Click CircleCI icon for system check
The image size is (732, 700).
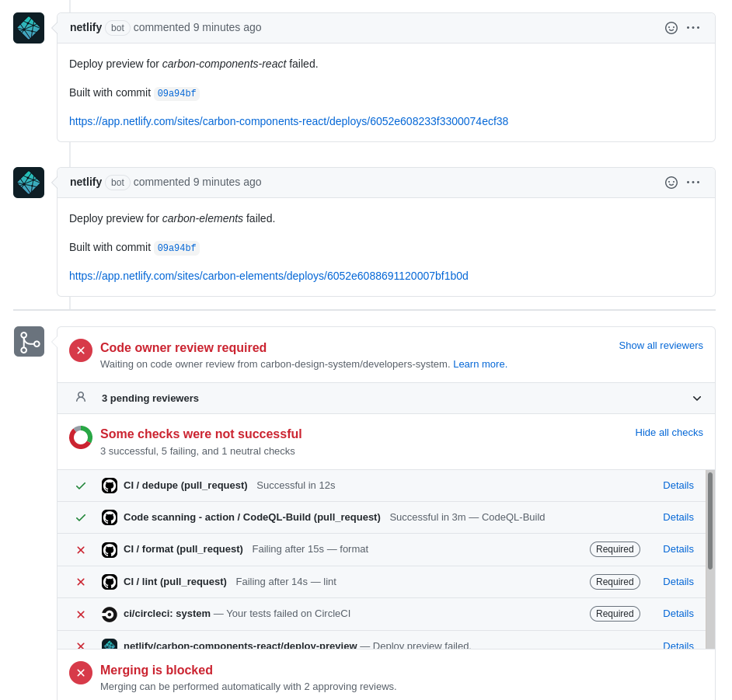coord(110,615)
